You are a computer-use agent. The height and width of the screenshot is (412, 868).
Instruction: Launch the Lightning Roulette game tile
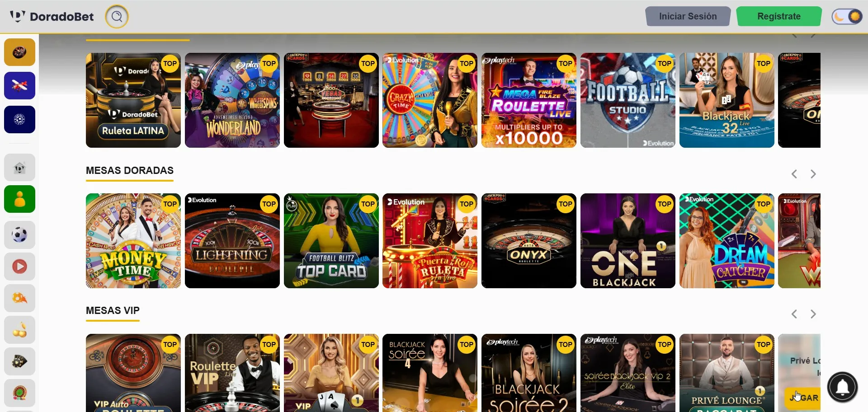click(x=232, y=241)
